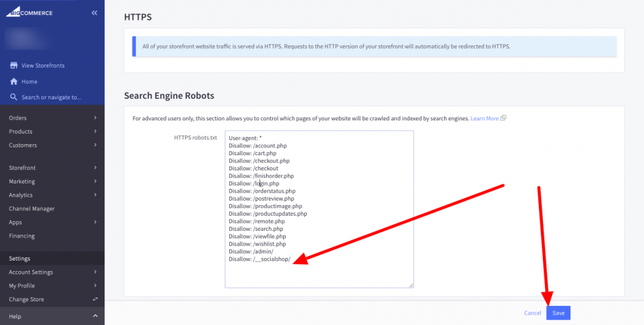Click the external link icon beside Learn More

coord(503,118)
